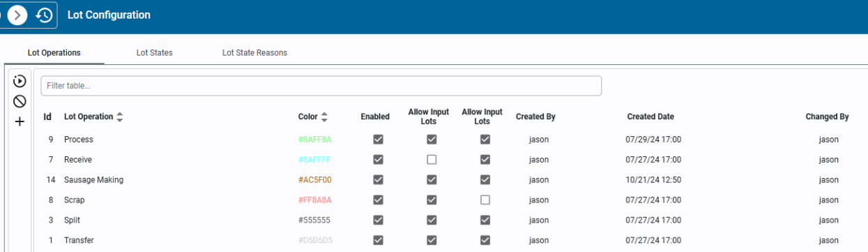
Task: Toggle Enabled checkbox for Receive
Action: point(378,160)
